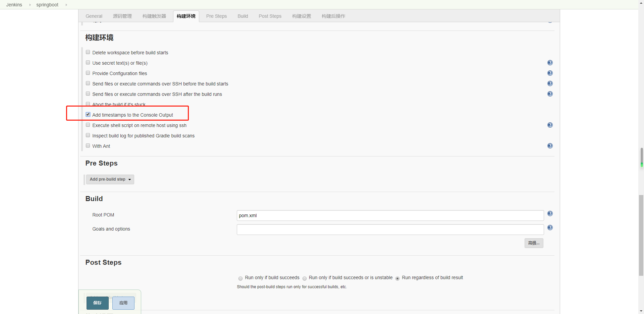This screenshot has width=644, height=314.
Task: Open breadcrumb arrow after Jenkins
Action: tap(30, 5)
